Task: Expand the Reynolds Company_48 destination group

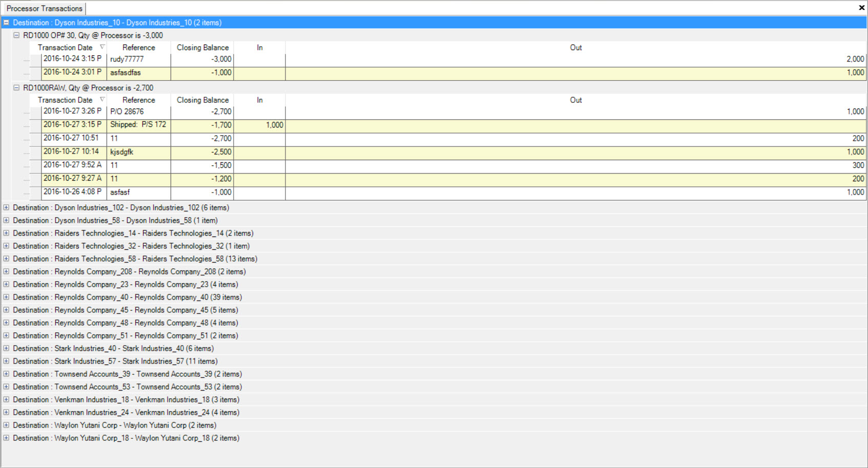Action: (6, 323)
